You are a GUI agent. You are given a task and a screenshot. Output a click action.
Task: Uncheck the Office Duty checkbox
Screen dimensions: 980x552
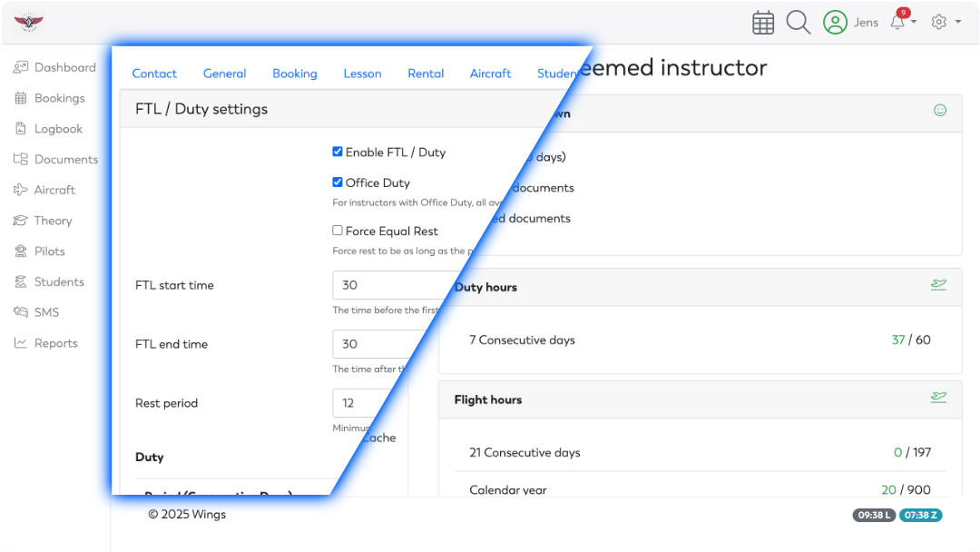coord(338,182)
